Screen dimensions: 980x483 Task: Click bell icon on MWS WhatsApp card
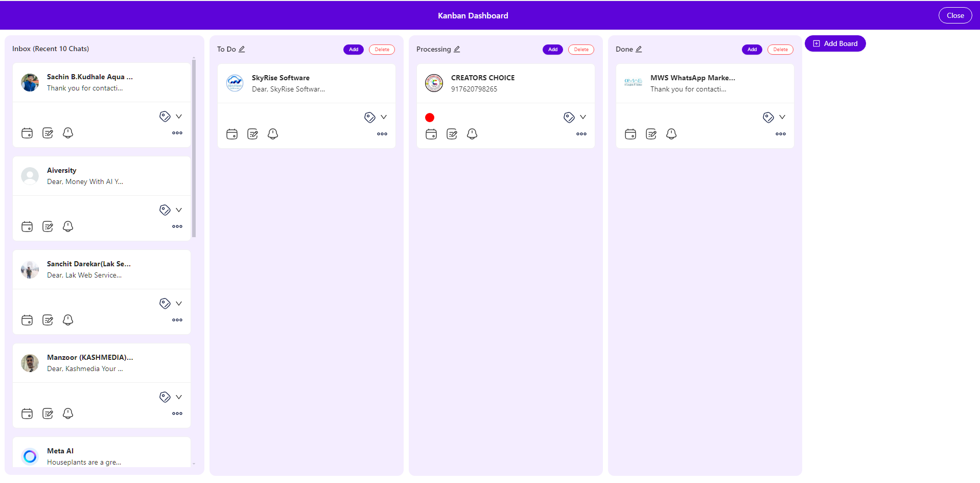(671, 134)
